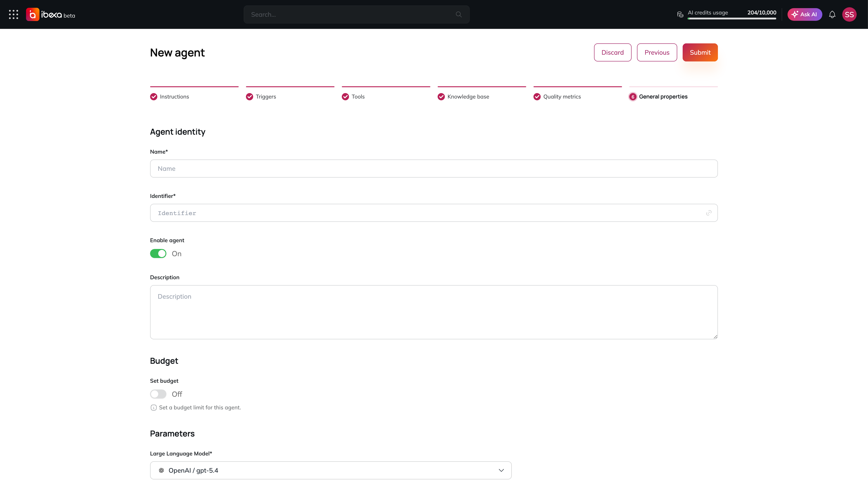The image size is (868, 488).
Task: Turn on the Set budget toggle
Action: tap(158, 394)
